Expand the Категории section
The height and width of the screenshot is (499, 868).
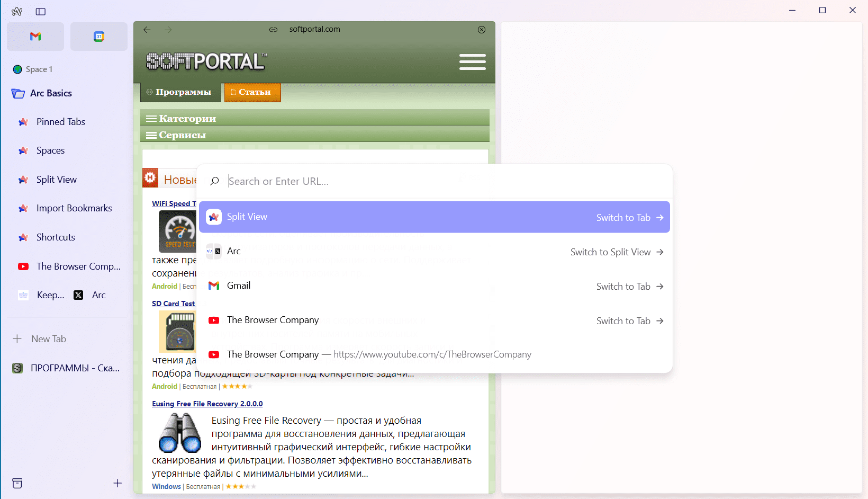click(x=315, y=118)
